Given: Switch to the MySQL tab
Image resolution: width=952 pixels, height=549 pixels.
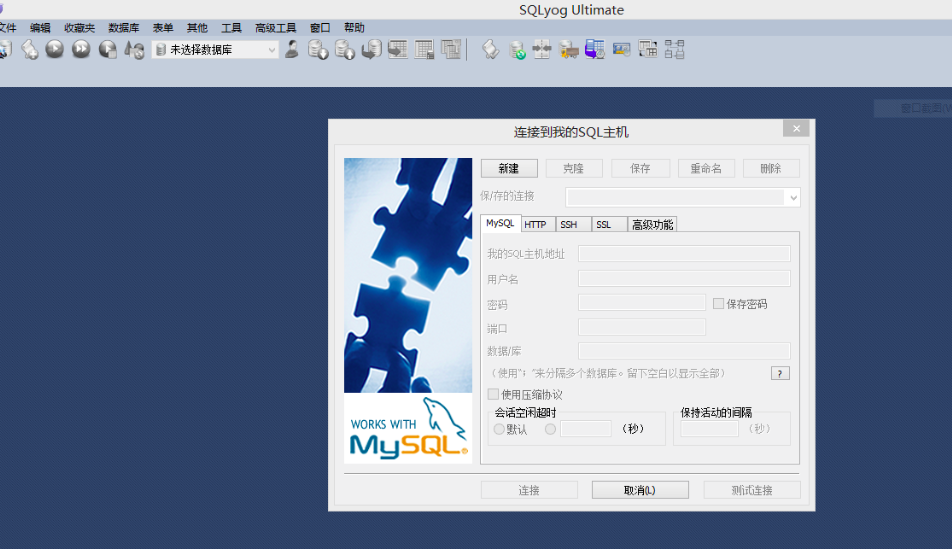Looking at the screenshot, I should 500,223.
